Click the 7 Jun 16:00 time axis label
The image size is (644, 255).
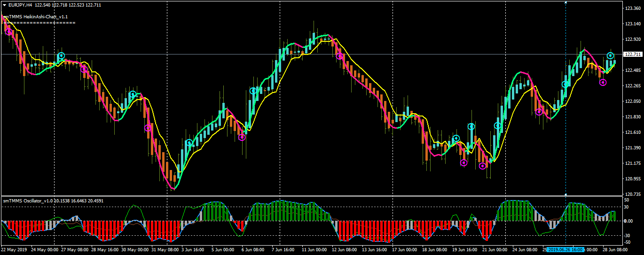(282, 250)
